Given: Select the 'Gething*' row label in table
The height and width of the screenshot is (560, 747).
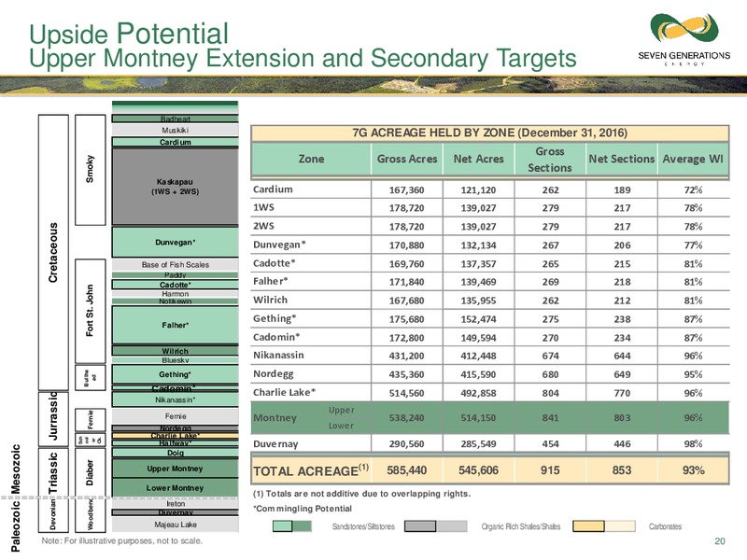Looking at the screenshot, I should click(275, 318).
